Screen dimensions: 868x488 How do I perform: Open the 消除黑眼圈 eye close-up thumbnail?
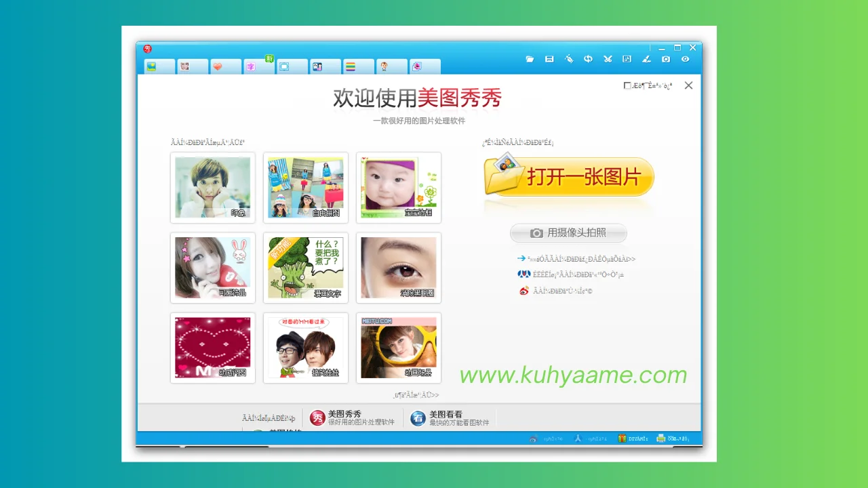[x=399, y=268]
